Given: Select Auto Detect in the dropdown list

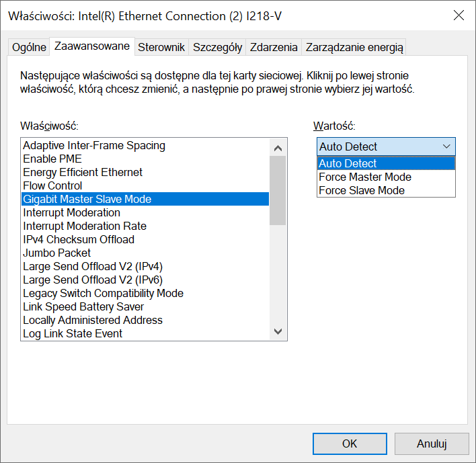Looking at the screenshot, I should (348, 163).
